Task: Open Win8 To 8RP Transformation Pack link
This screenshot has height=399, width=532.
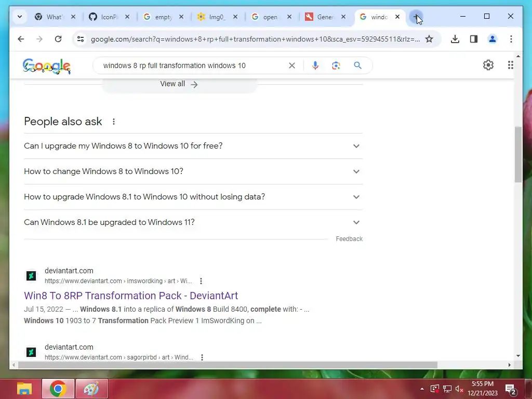Action: (131, 296)
